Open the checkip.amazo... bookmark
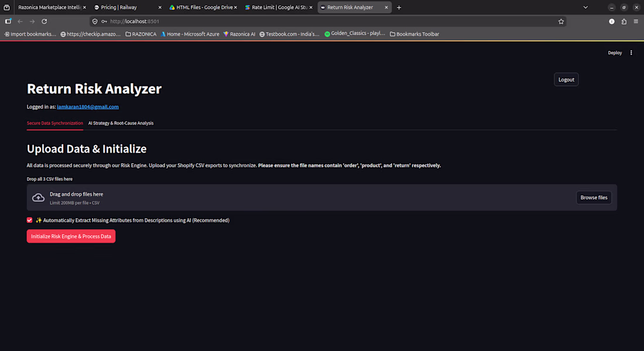Image resolution: width=644 pixels, height=351 pixels. pyautogui.click(x=90, y=34)
